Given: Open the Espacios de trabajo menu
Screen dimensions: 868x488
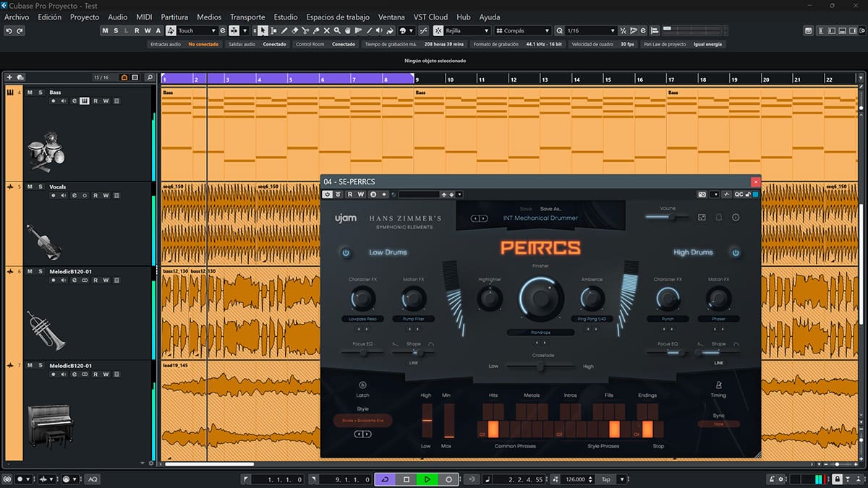Looking at the screenshot, I should [338, 17].
